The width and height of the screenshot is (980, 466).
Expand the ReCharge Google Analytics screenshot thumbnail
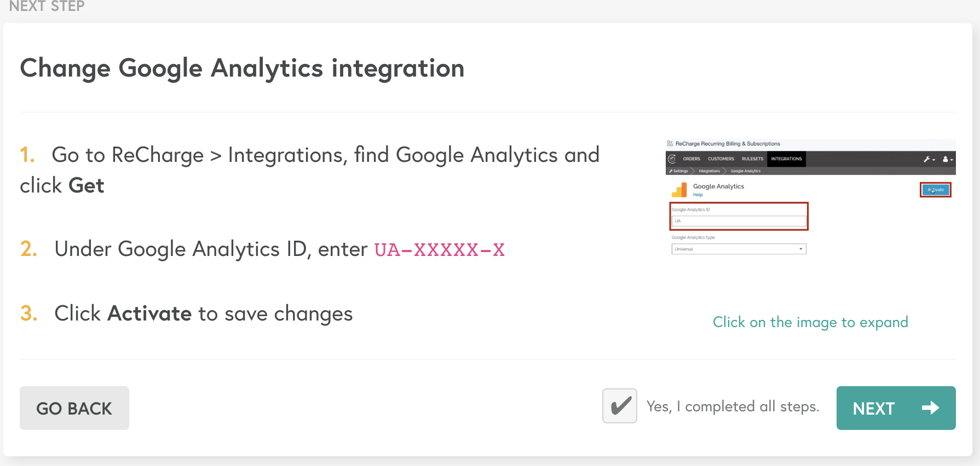810,197
